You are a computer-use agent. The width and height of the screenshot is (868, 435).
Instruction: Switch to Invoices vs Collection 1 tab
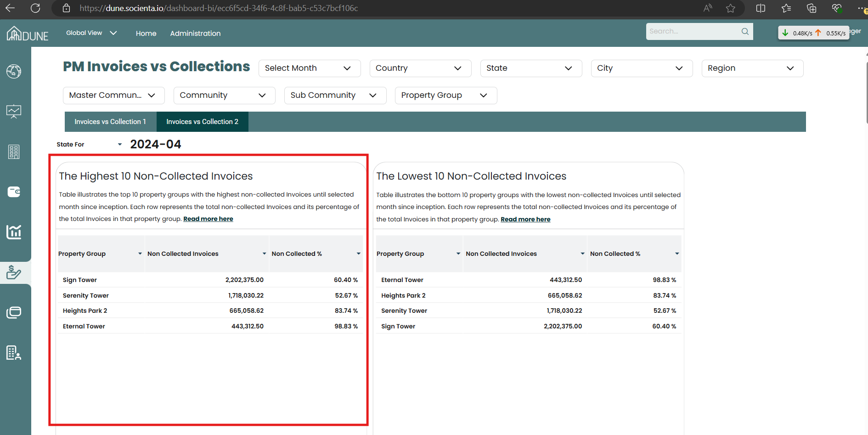coord(110,122)
